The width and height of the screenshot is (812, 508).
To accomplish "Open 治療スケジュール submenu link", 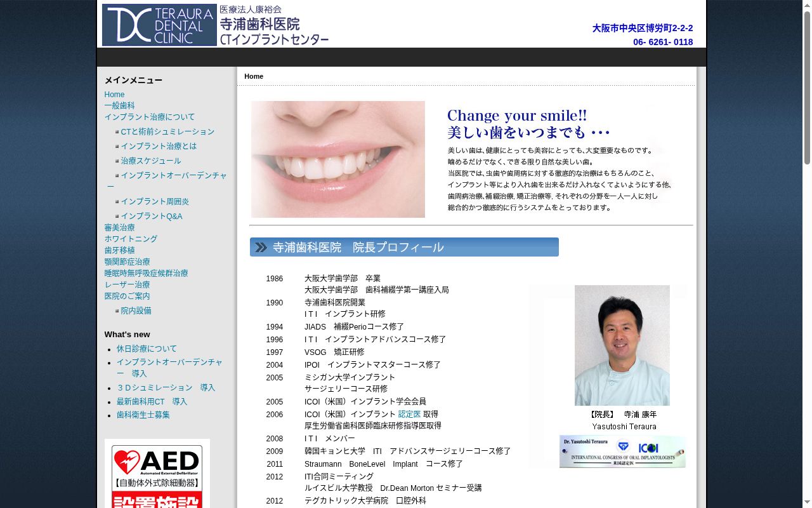I will 151,161.
